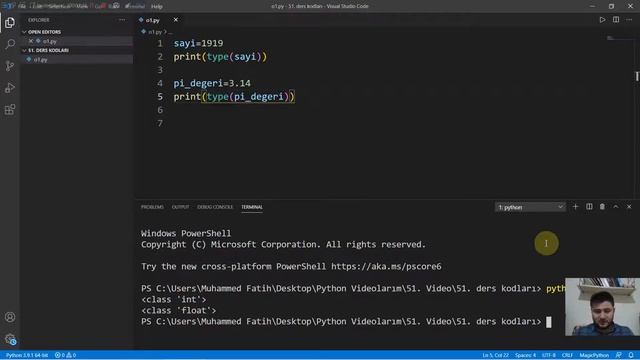Click 'Ln 5, Col 22' in status bar
This screenshot has width=640, height=360.
(x=496, y=355)
